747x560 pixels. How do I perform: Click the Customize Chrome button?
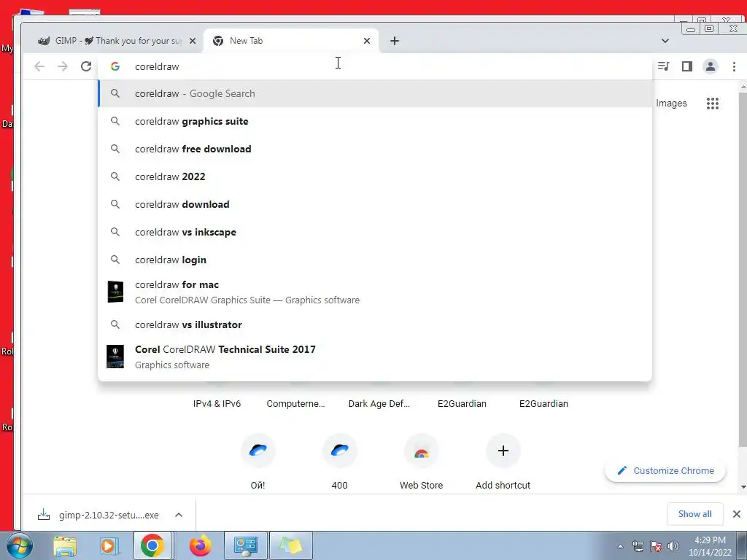665,470
